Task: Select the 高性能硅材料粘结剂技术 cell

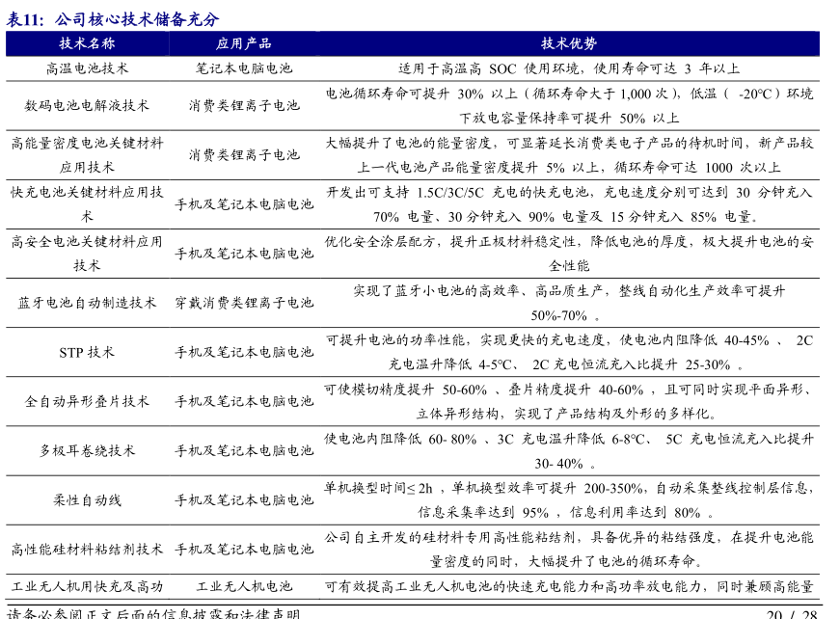Action: pos(87,549)
